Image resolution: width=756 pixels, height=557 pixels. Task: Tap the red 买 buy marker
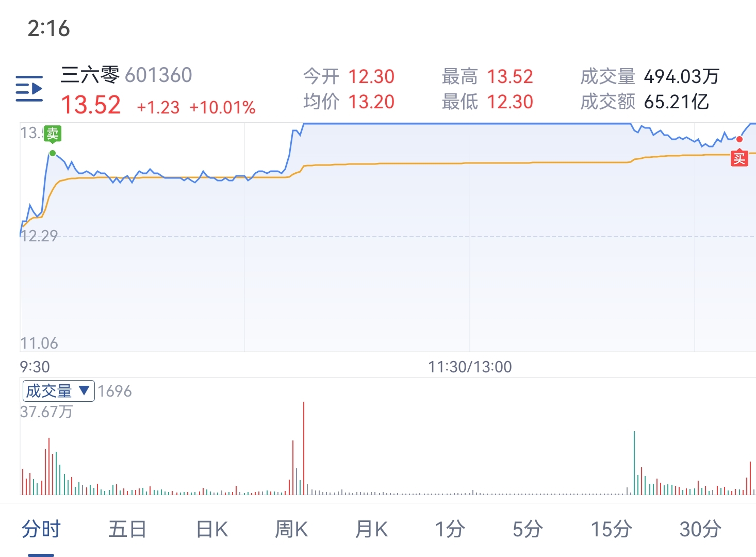[x=739, y=158]
